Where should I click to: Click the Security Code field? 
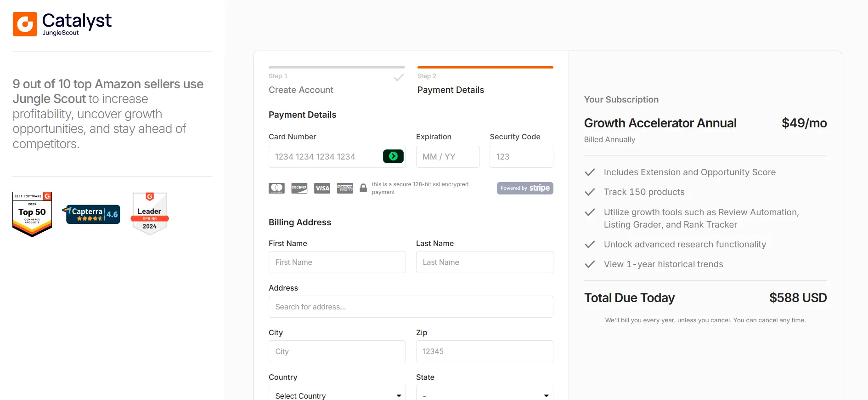point(521,157)
